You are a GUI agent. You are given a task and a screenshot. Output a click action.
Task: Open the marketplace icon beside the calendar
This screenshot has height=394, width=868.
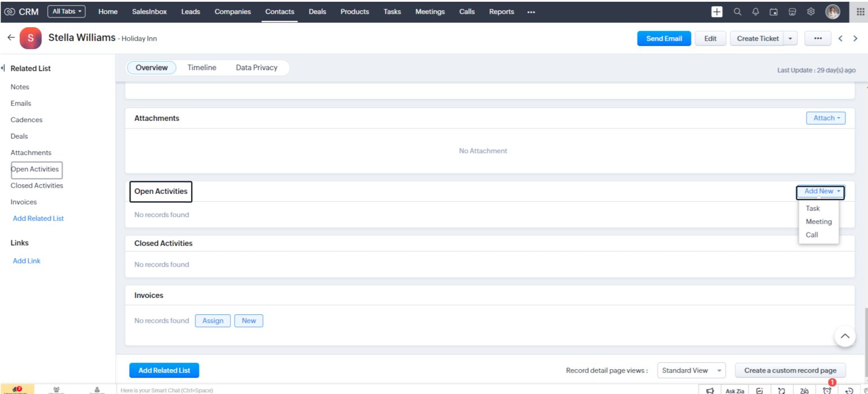[792, 11]
